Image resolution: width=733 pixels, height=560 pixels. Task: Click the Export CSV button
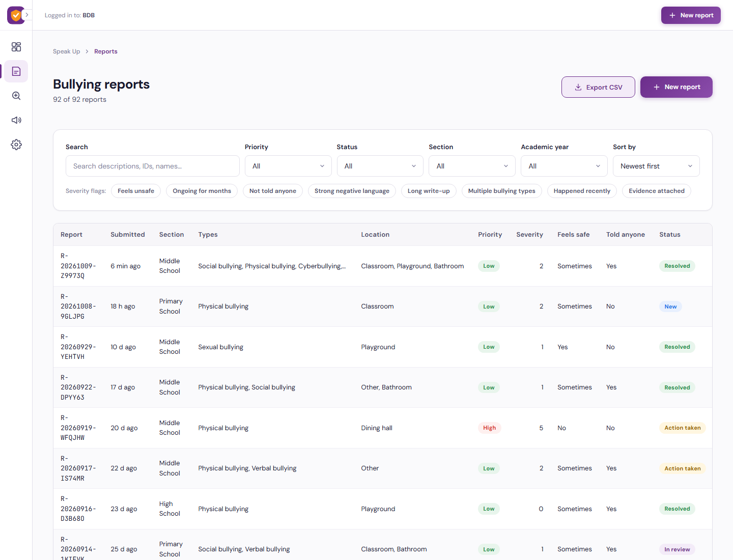[598, 87]
